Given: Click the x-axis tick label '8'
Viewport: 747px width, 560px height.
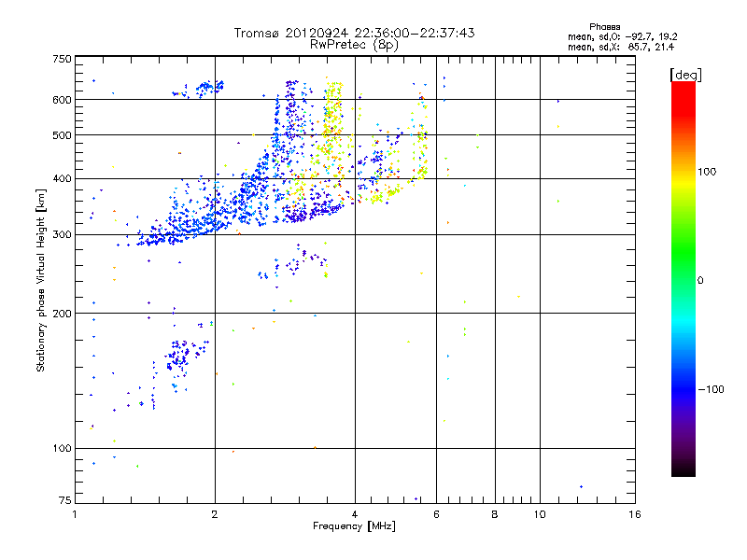Looking at the screenshot, I should 495,514.
